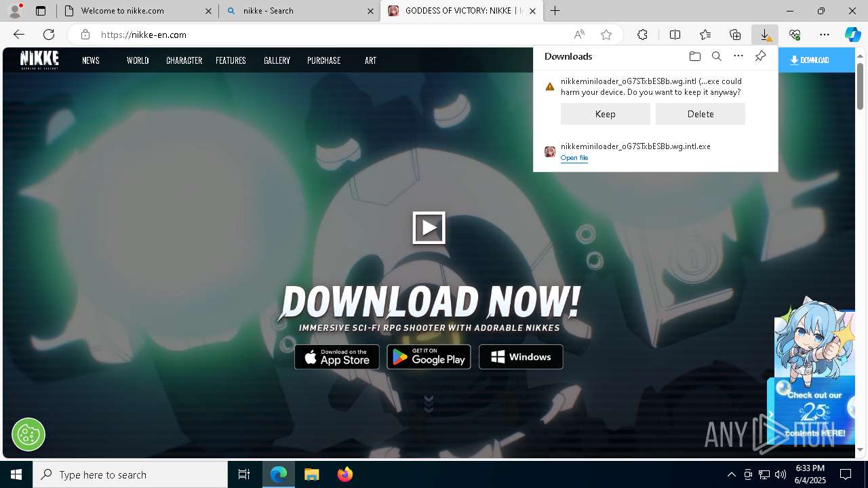Search downloads with magnifier icon
This screenshot has width=868, height=488.
point(716,56)
